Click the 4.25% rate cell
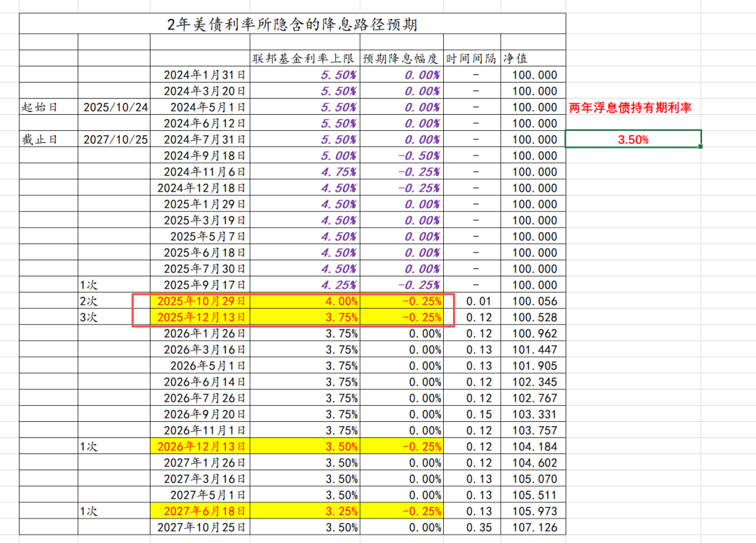 coord(304,284)
